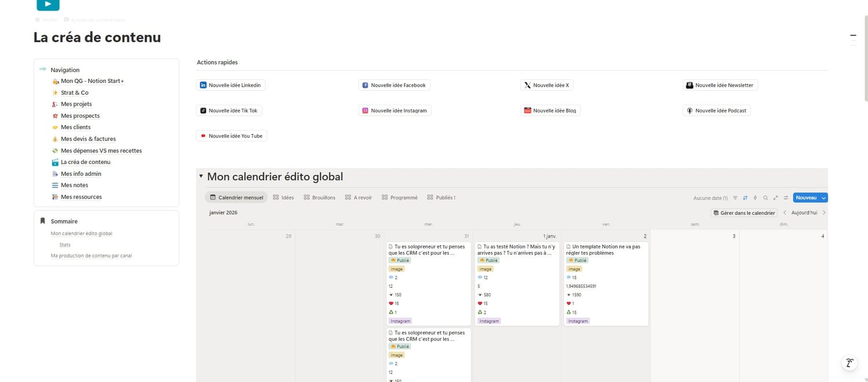Viewport: 868px width, 382px height.
Task: Jump to Mon calendrier édito global in Sommaire
Action: click(x=82, y=233)
